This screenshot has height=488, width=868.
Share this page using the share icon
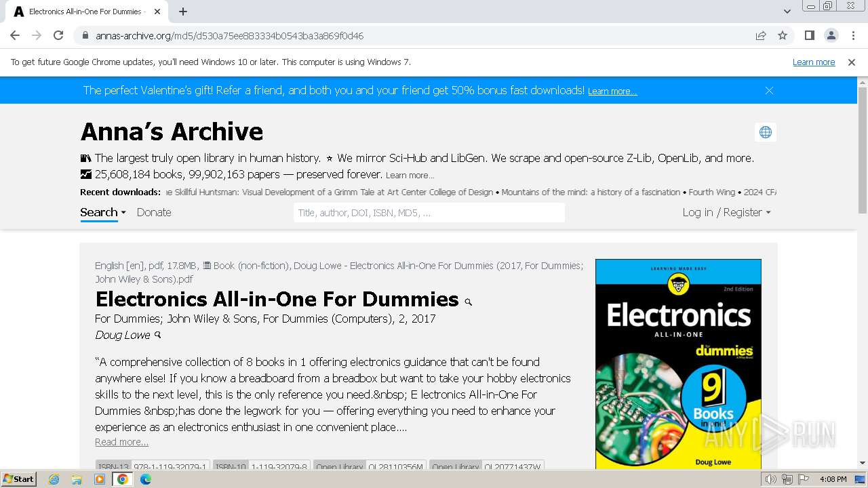(x=761, y=35)
